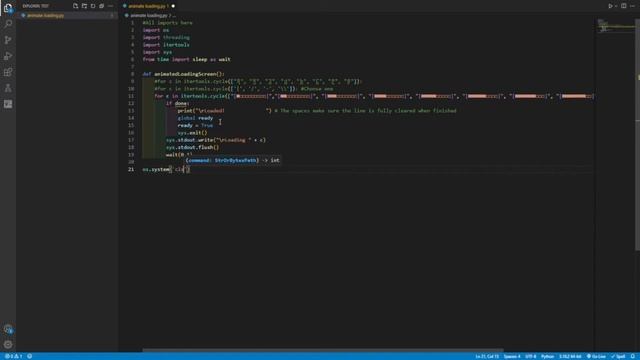Click 'sys.exit()' on line 16
Screen dimensions: 640x360
coord(192,133)
